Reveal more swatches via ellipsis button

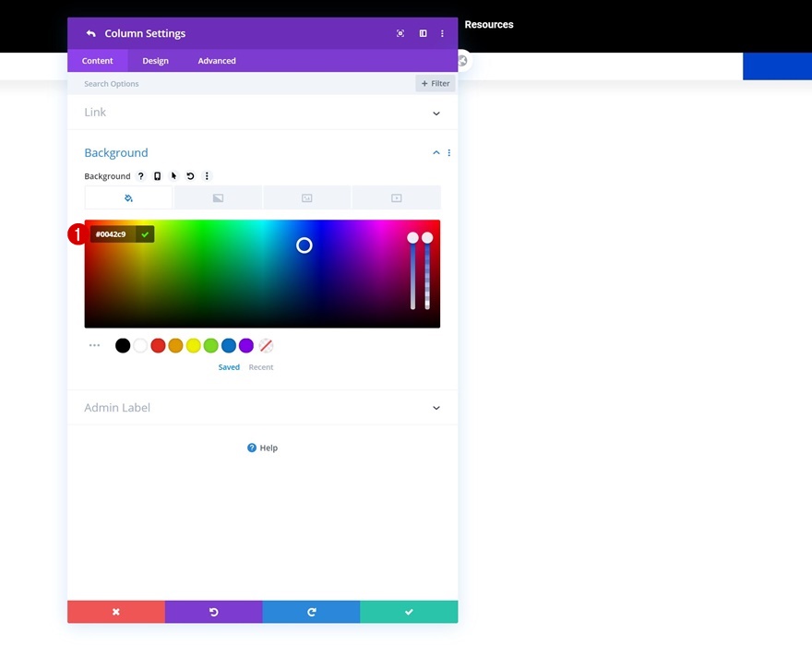click(x=94, y=344)
